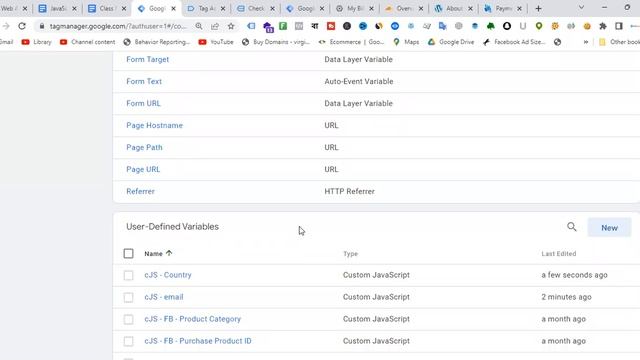The width and height of the screenshot is (640, 360).
Task: Open the Form URL built-in variable
Action: (143, 103)
